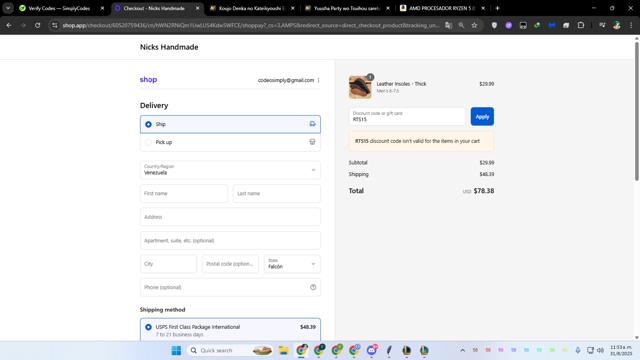The width and height of the screenshot is (640, 360).
Task: Open Discord from the taskbar
Action: pyautogui.click(x=372, y=350)
